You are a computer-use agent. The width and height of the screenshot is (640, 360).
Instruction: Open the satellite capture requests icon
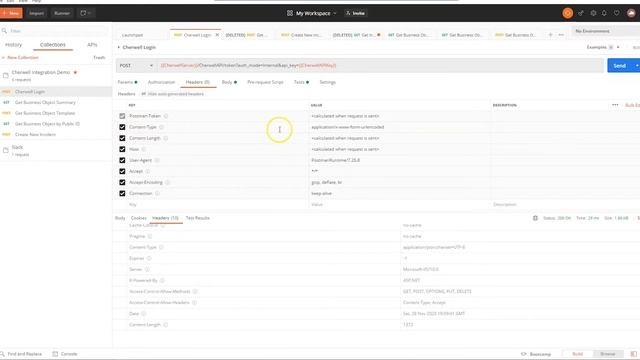point(580,13)
